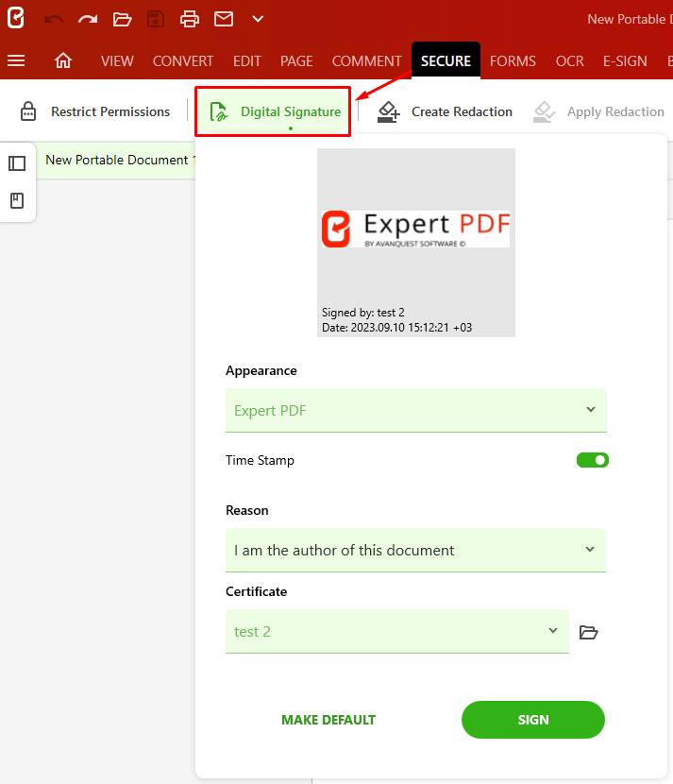
Task: Send the document by email
Action: [x=224, y=19]
